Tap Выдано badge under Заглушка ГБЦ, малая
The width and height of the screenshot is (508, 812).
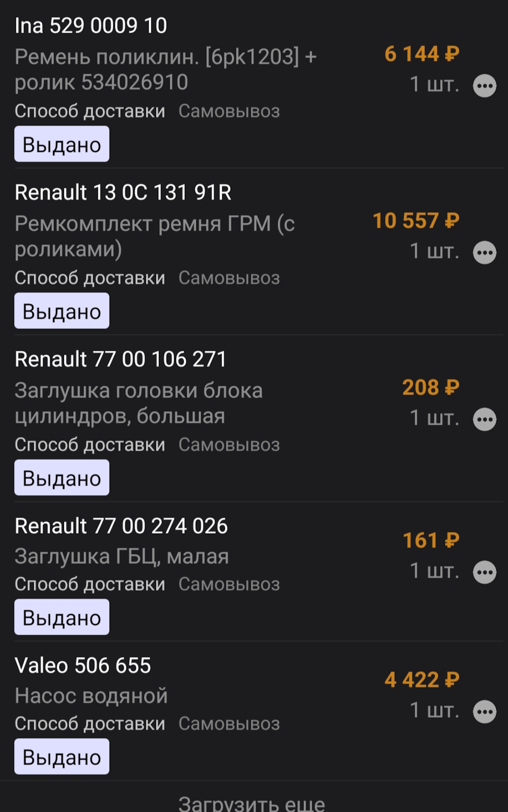tap(62, 617)
